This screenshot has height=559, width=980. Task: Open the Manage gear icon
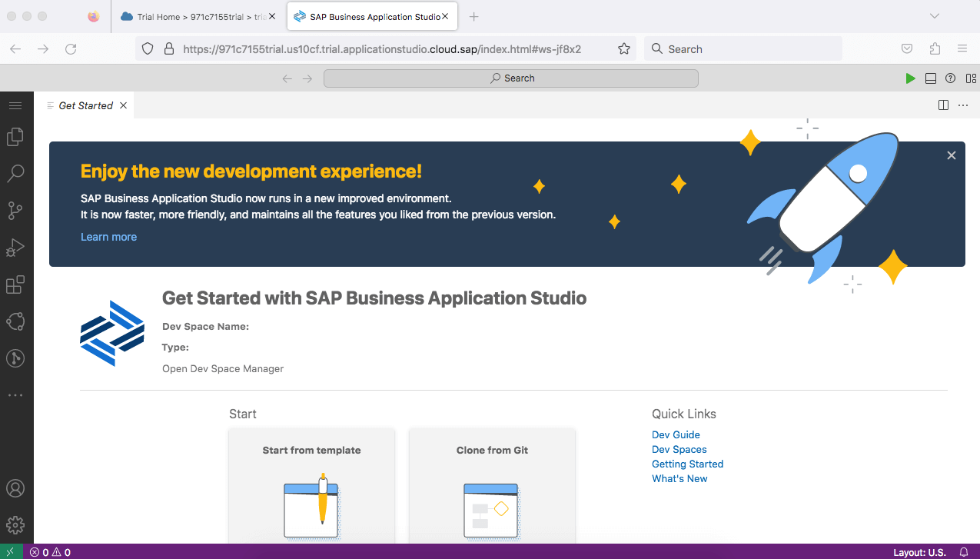tap(15, 525)
